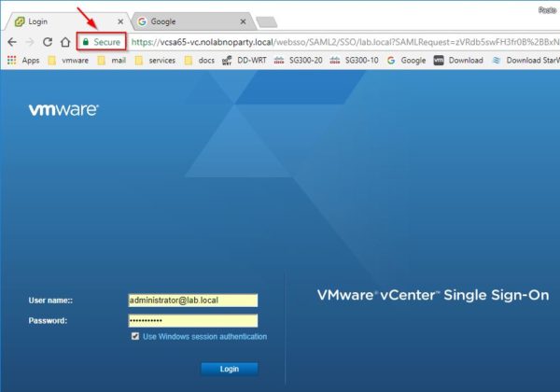Screen dimensions: 560x392
Task: Open the docs bookmarks folder
Action: pos(200,61)
